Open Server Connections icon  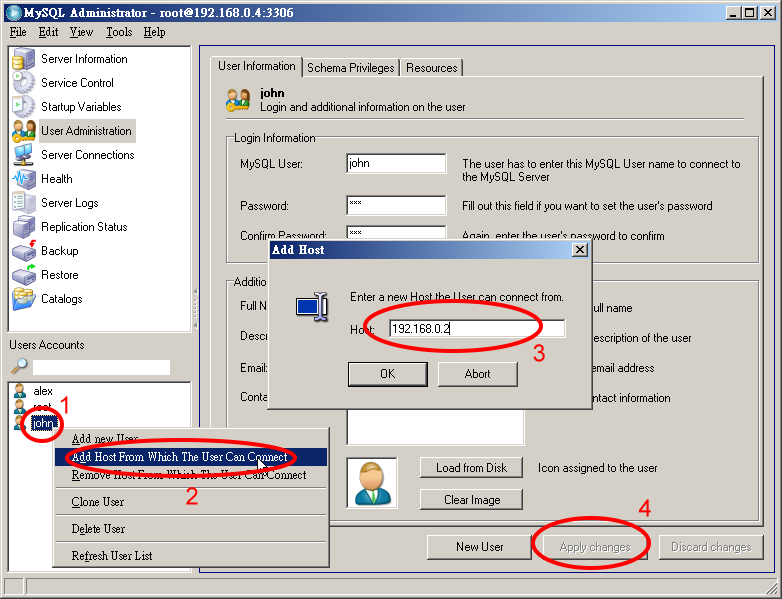[x=23, y=155]
